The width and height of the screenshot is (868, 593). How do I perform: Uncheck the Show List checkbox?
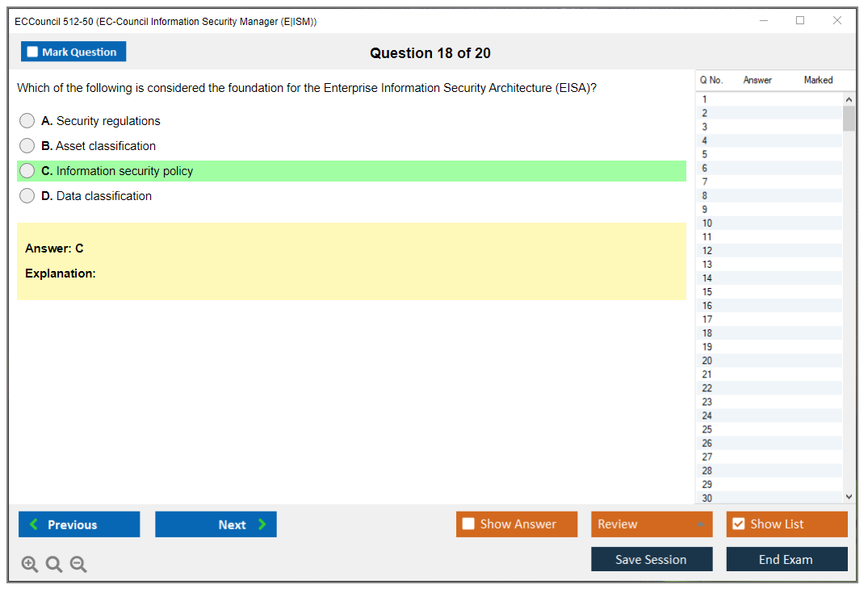(x=738, y=524)
